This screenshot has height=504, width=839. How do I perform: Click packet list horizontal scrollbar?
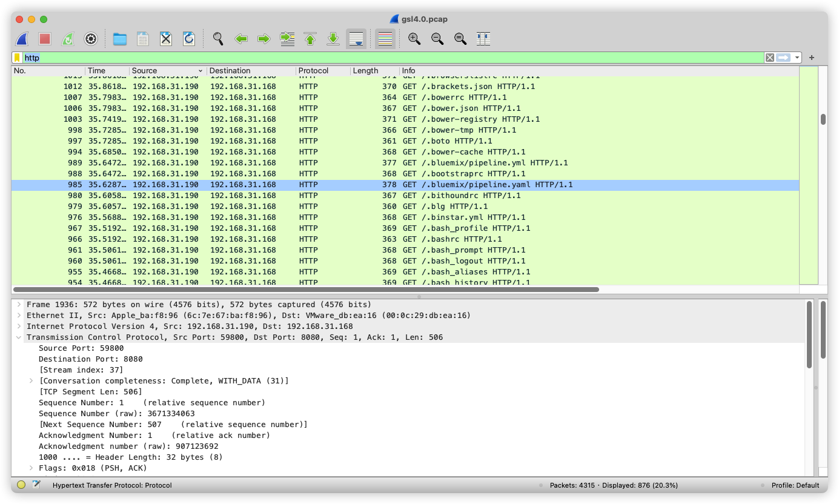click(306, 290)
